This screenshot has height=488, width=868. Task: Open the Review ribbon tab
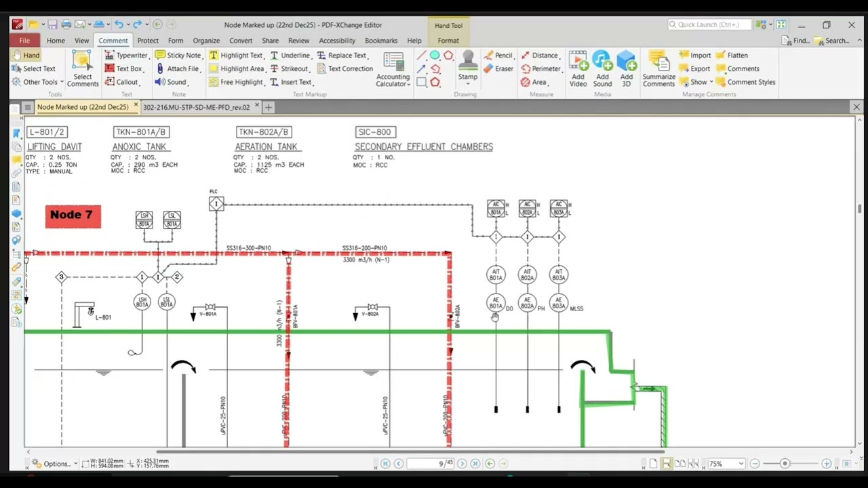click(298, 41)
